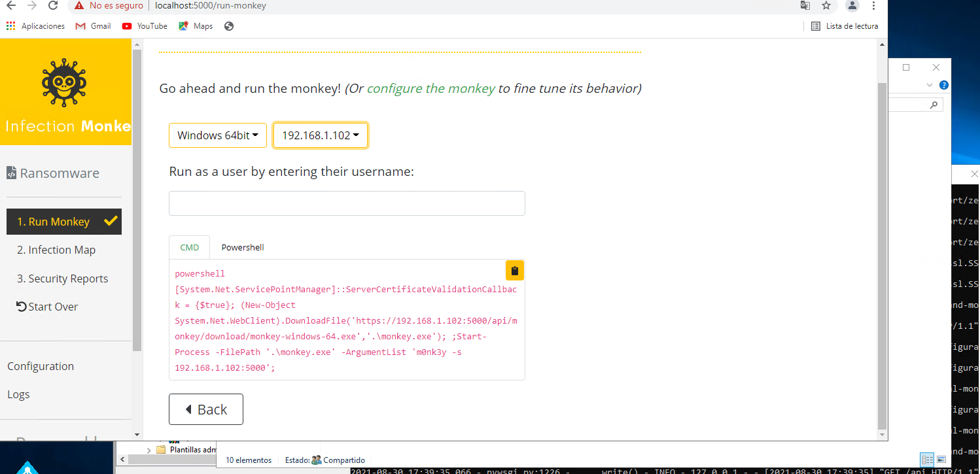Open the Gmail bookmark

point(93,26)
